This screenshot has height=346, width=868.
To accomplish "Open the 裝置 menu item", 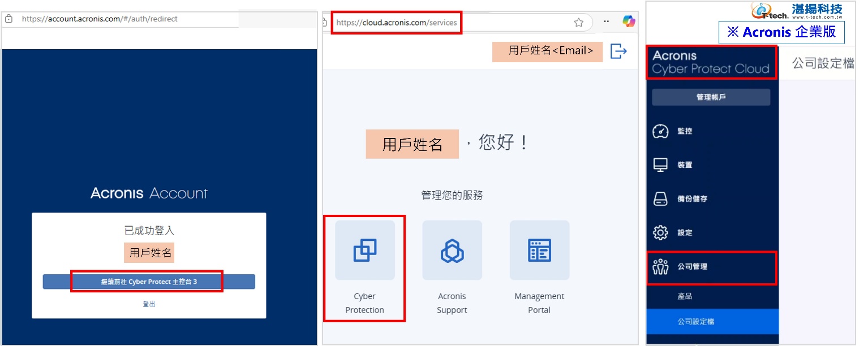I will click(712, 165).
